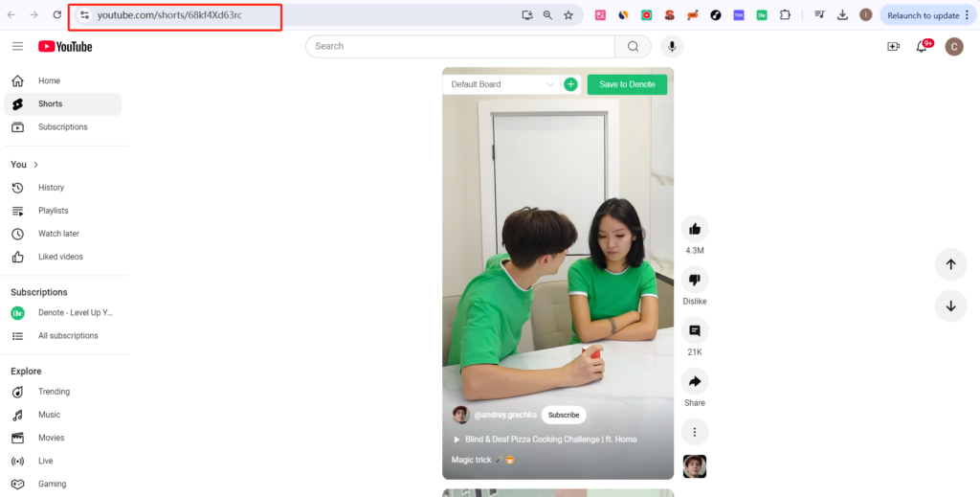Open All subscriptions
Image resolution: width=980 pixels, height=497 pixels.
coord(62,336)
